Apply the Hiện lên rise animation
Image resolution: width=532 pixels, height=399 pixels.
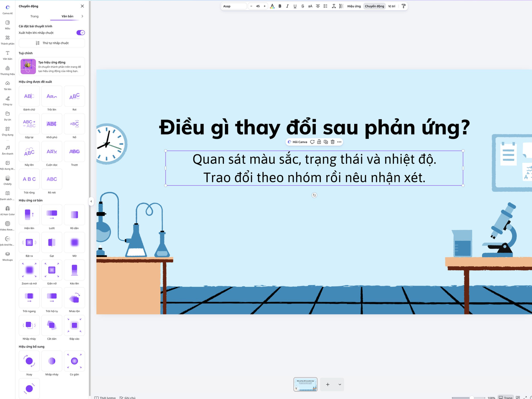point(30,215)
